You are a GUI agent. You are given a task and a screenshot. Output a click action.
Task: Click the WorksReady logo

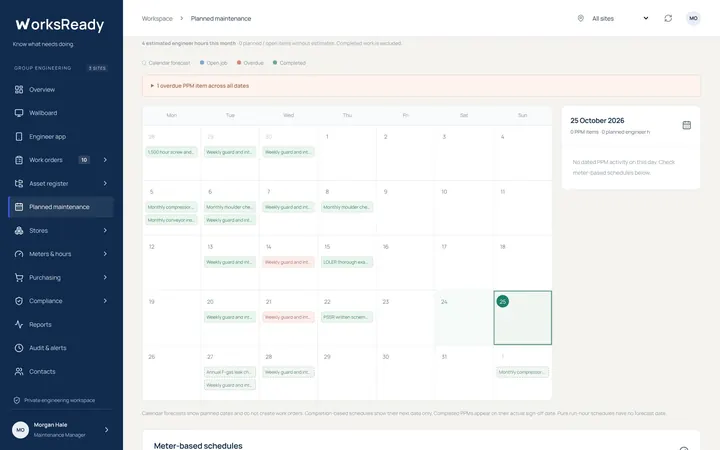(60, 24)
